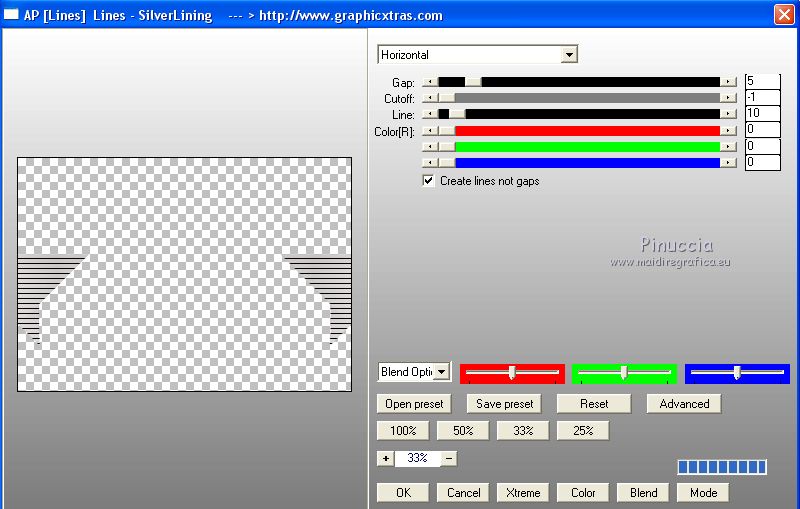Set preview zoom to 25%
Viewport: 800px width, 509px height.
(583, 430)
